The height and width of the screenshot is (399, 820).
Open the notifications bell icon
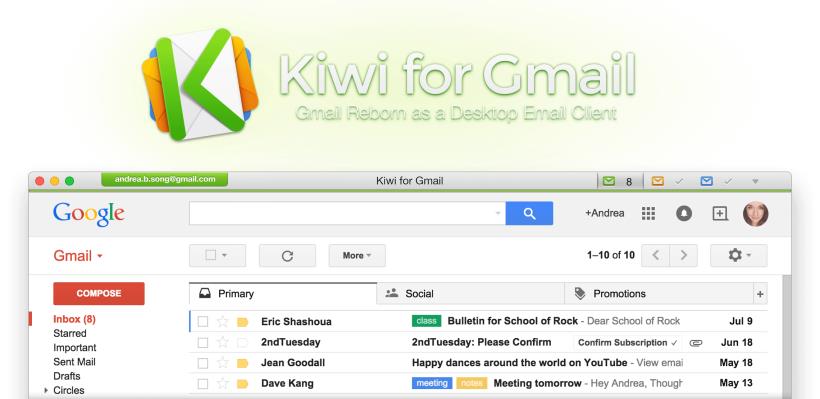pyautogui.click(x=684, y=213)
